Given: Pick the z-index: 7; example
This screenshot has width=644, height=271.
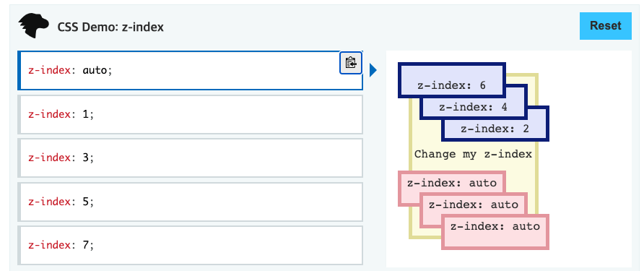Looking at the screenshot, I should 190,246.
